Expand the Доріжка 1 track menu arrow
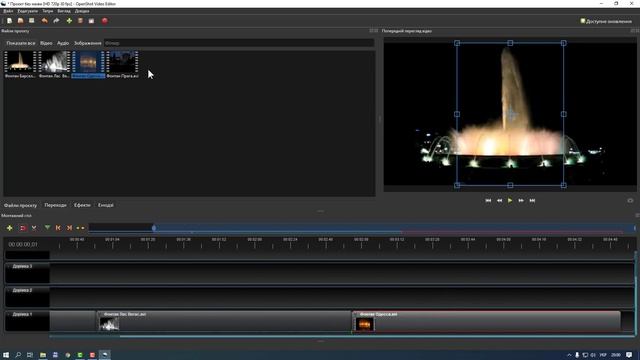The height and width of the screenshot is (360, 640). (x=9, y=314)
